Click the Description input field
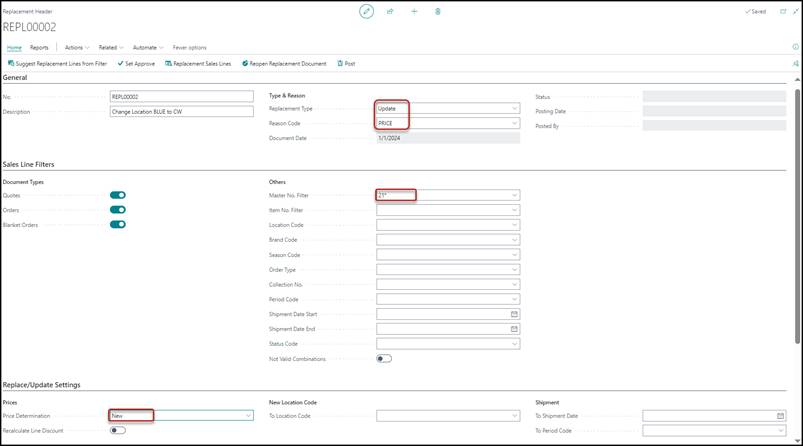Screen dimensions: 803x446 [182, 112]
